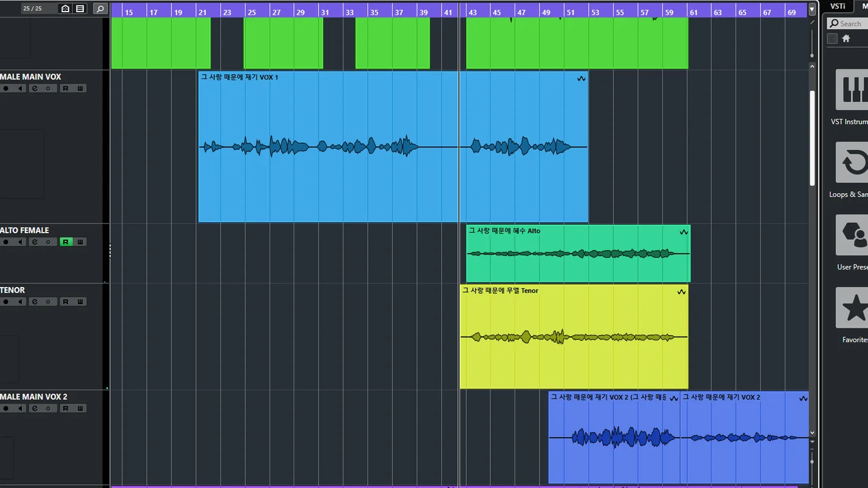This screenshot has width=868, height=488.
Task: Toggle read automation on MALE MAIN VOX 2
Action: click(x=66, y=408)
